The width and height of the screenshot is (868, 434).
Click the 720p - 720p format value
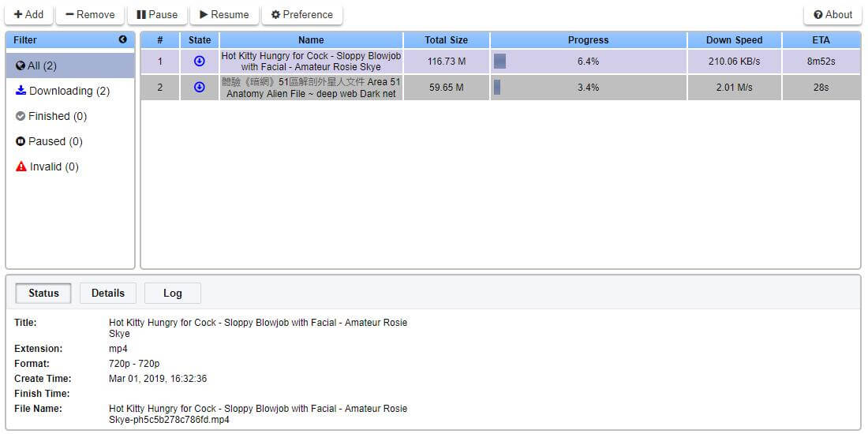[134, 364]
